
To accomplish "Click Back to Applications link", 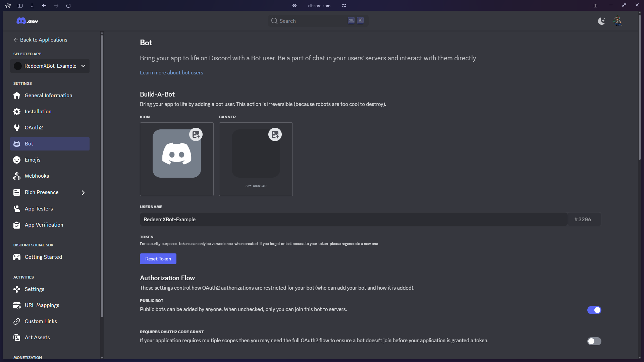I will coord(40,40).
